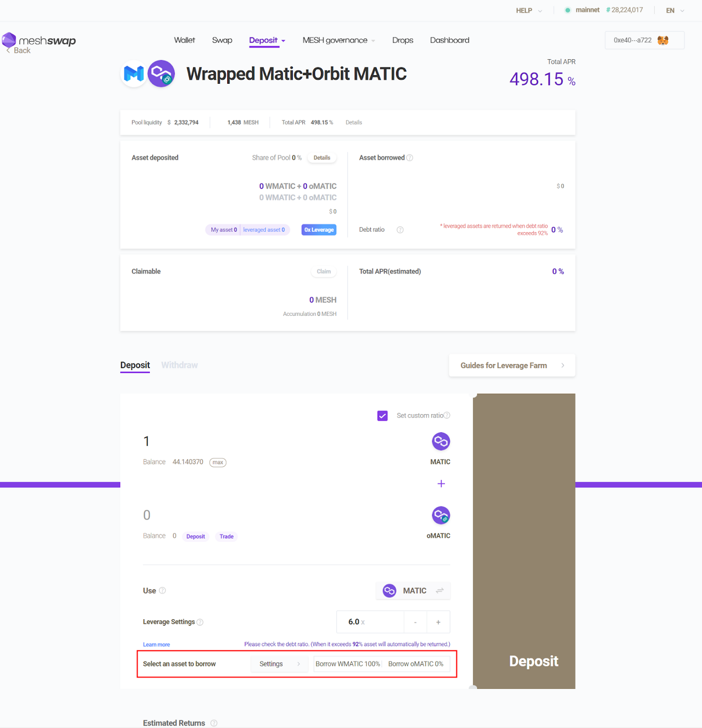Click the block number #28,224,017
This screenshot has width=702, height=728.
click(x=624, y=10)
